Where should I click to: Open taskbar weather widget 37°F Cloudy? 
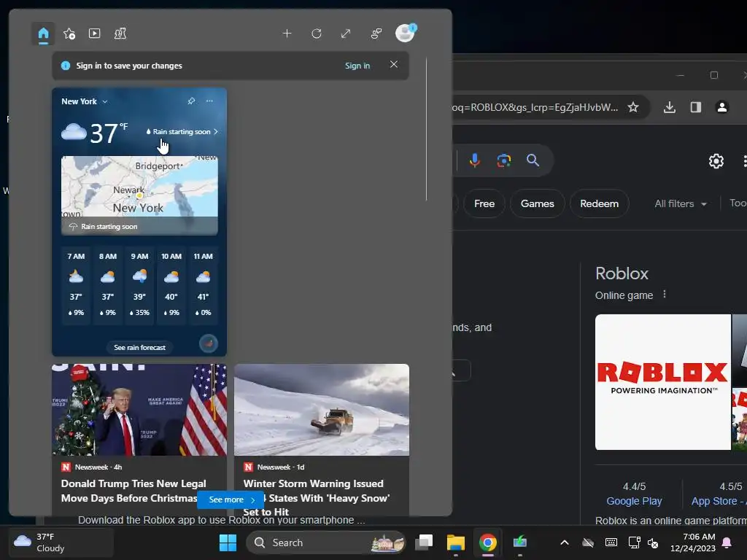coord(61,542)
